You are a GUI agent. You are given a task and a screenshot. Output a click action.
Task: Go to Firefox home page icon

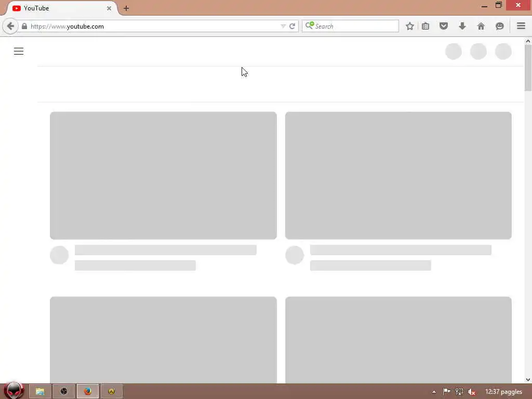(x=481, y=26)
